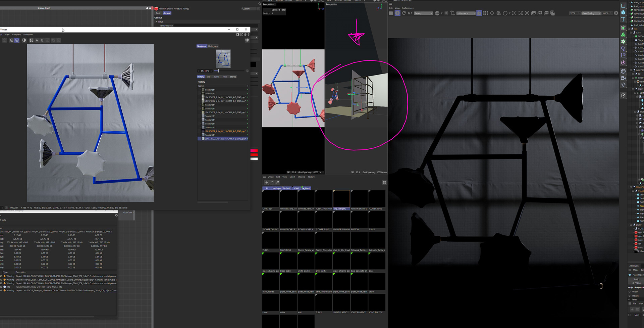644x328 pixels.
Task: Start IPR render in Redshift RenderView
Action: click(x=397, y=13)
